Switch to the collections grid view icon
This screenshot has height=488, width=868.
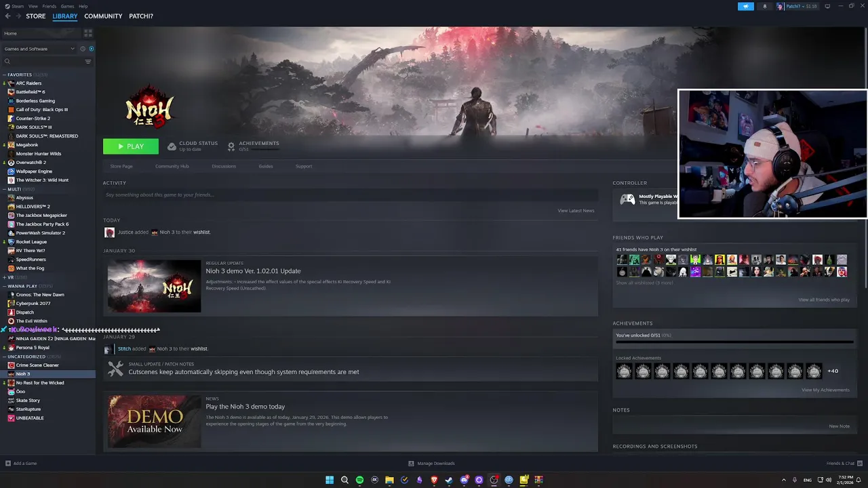click(88, 33)
